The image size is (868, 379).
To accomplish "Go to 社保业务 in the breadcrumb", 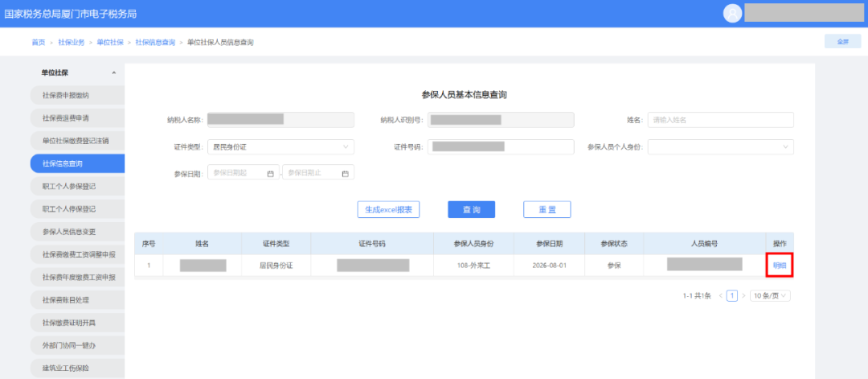I will click(x=72, y=42).
